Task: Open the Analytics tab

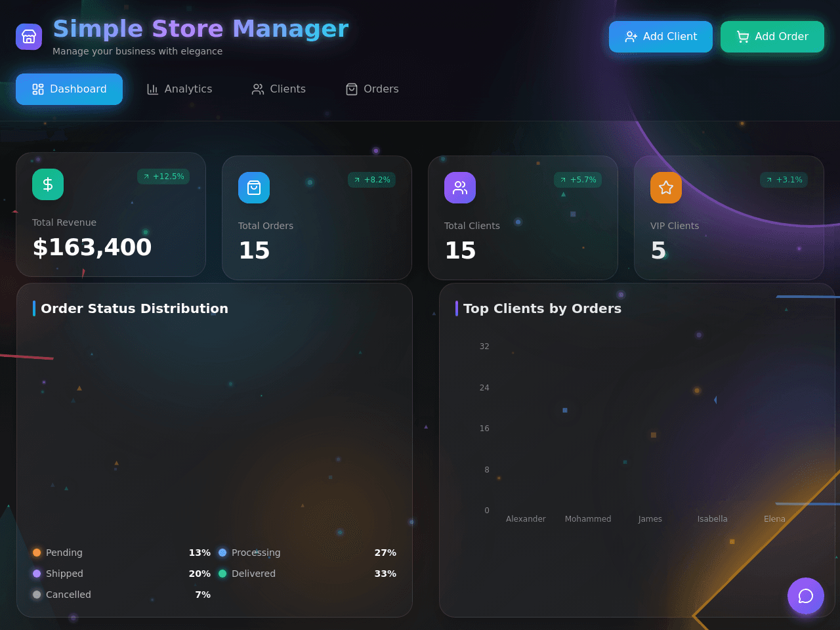Action: click(179, 89)
